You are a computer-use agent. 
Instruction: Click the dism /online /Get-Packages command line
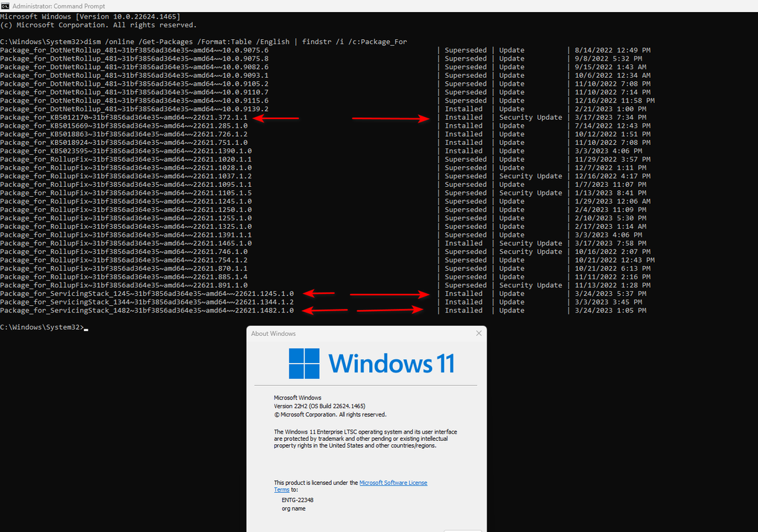(203, 42)
